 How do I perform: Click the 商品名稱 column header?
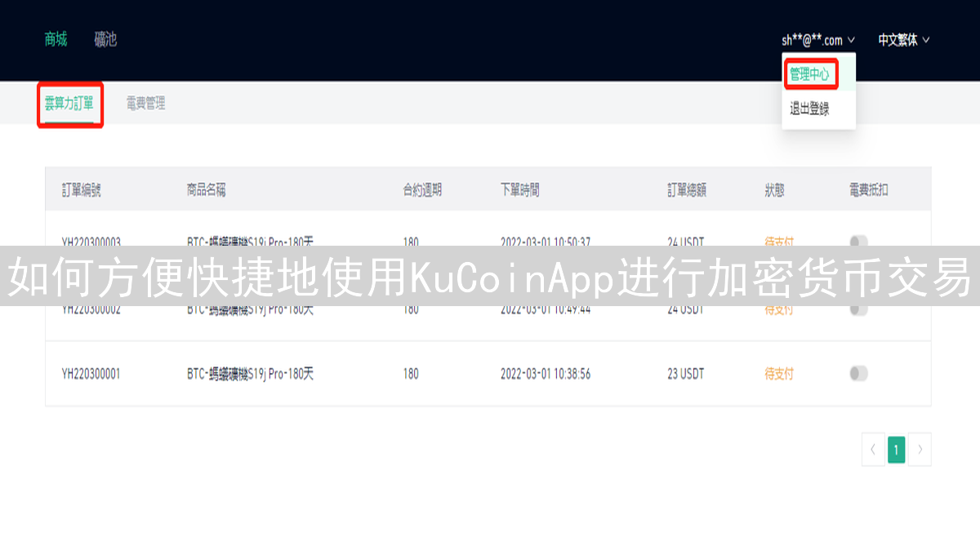pos(206,190)
